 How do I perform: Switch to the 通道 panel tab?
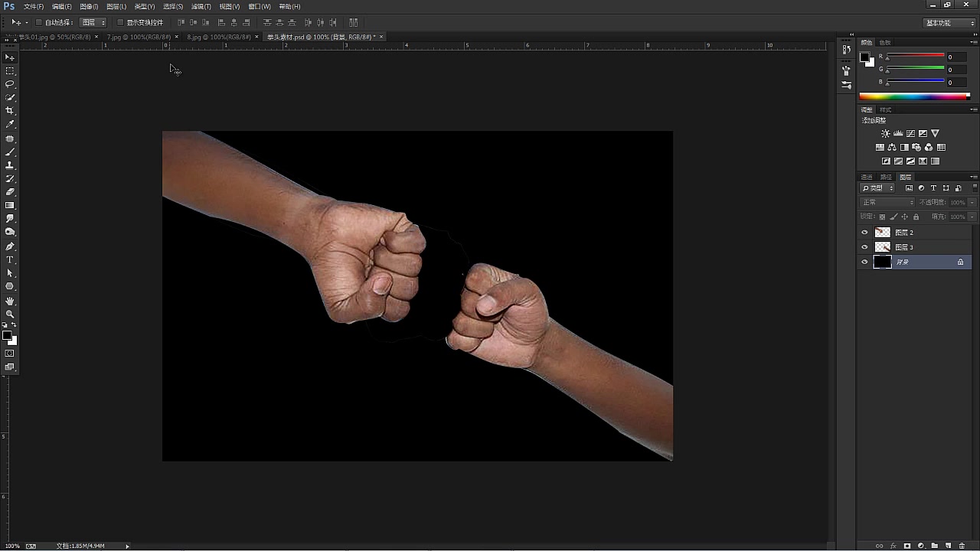click(867, 177)
